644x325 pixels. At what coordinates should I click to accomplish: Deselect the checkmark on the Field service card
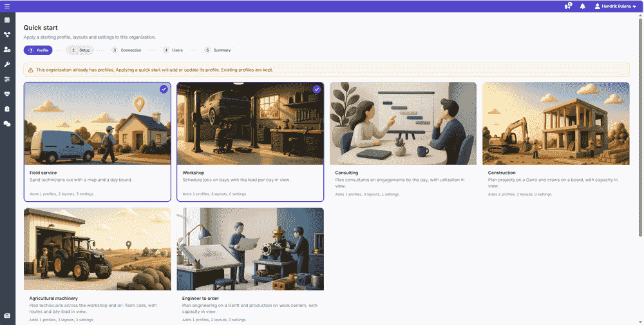point(164,89)
